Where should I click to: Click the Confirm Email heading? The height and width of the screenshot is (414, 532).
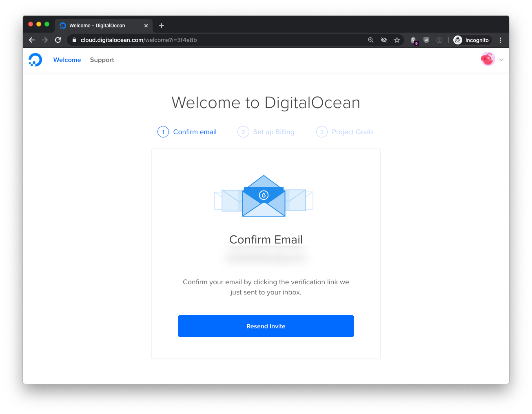pyautogui.click(x=266, y=239)
